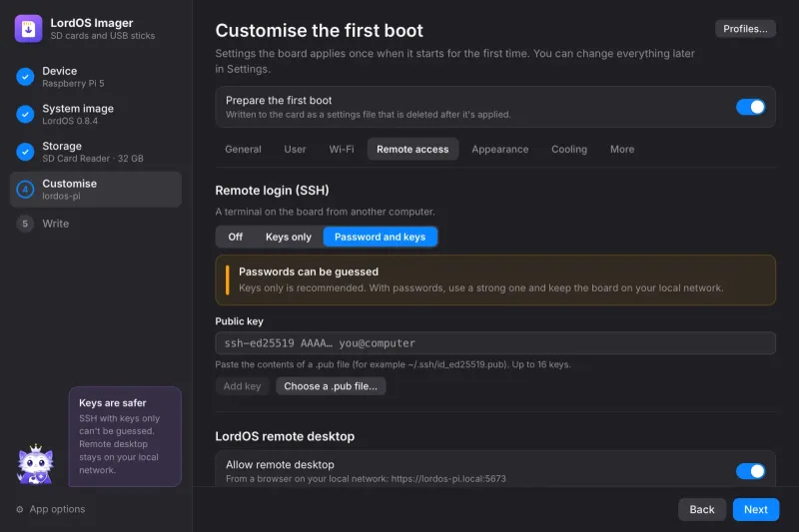Switch to the Appearance tab

click(500, 149)
